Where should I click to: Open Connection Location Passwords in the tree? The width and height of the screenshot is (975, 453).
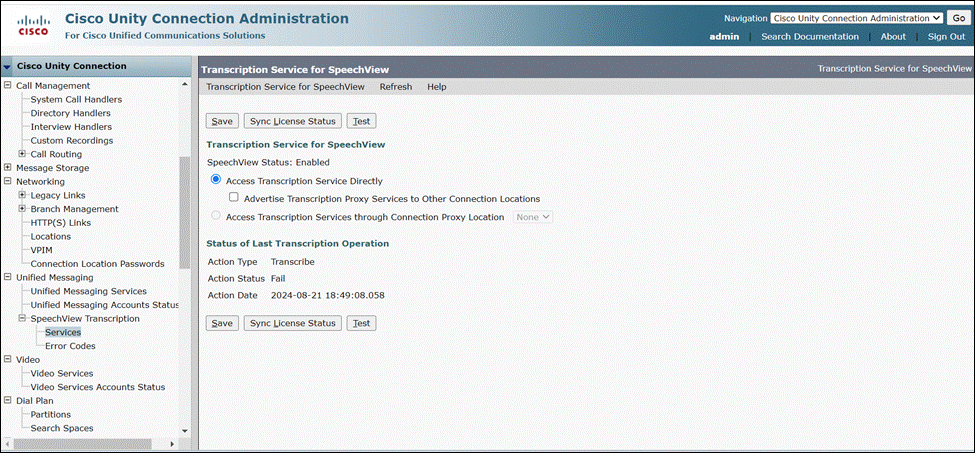point(97,263)
